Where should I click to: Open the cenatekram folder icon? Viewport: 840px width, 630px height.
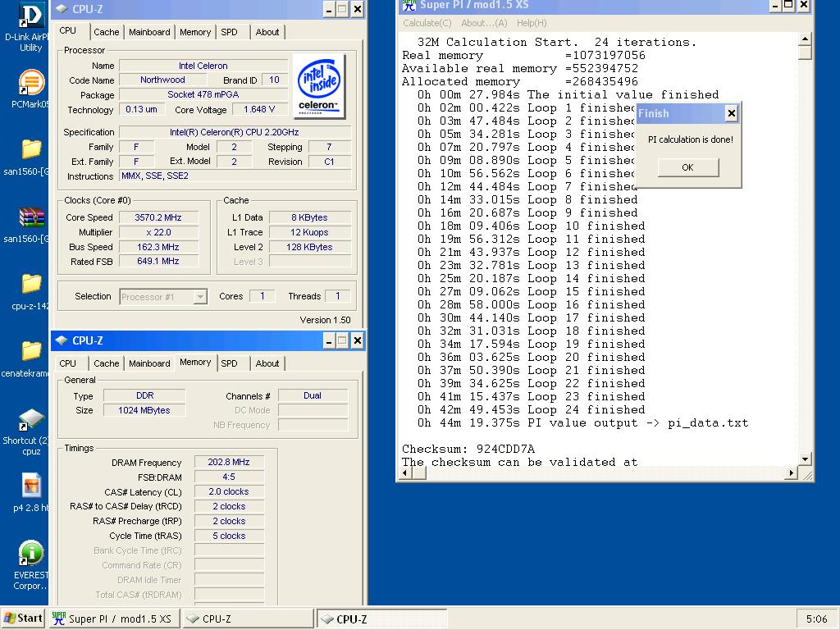pos(31,351)
